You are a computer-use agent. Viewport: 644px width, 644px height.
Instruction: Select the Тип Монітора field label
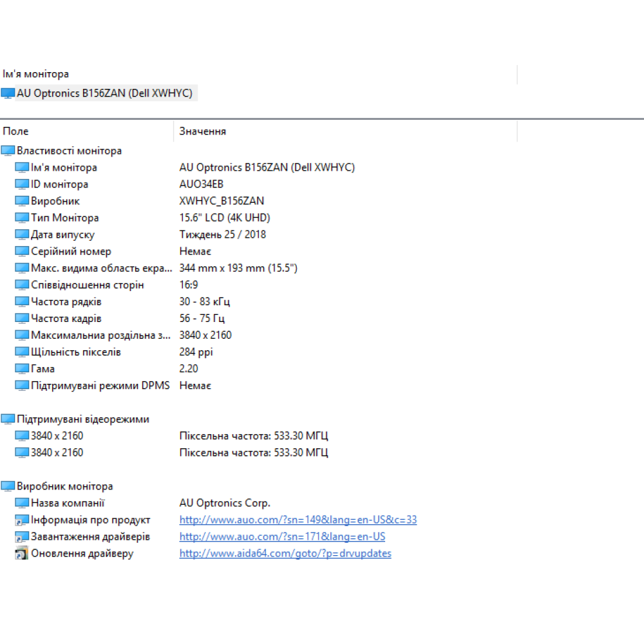[65, 218]
